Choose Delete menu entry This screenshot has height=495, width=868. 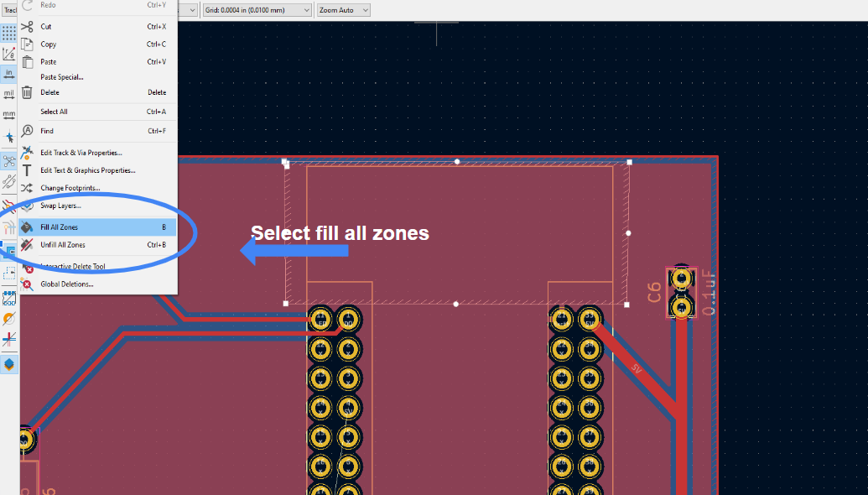98,92
